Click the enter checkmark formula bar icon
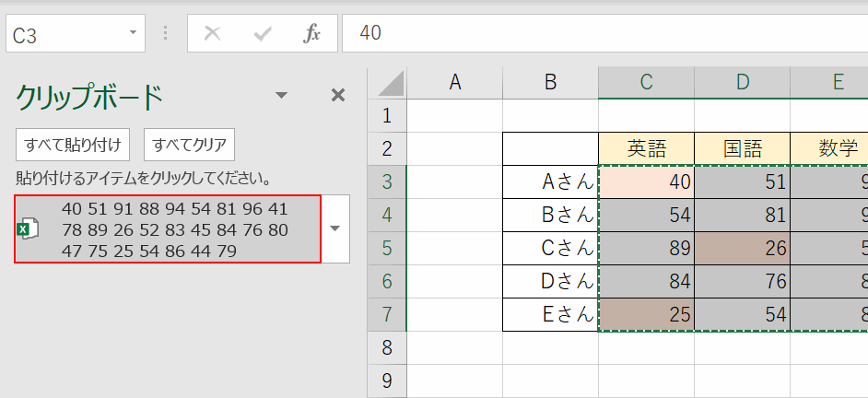The height and width of the screenshot is (398, 868). click(x=263, y=34)
